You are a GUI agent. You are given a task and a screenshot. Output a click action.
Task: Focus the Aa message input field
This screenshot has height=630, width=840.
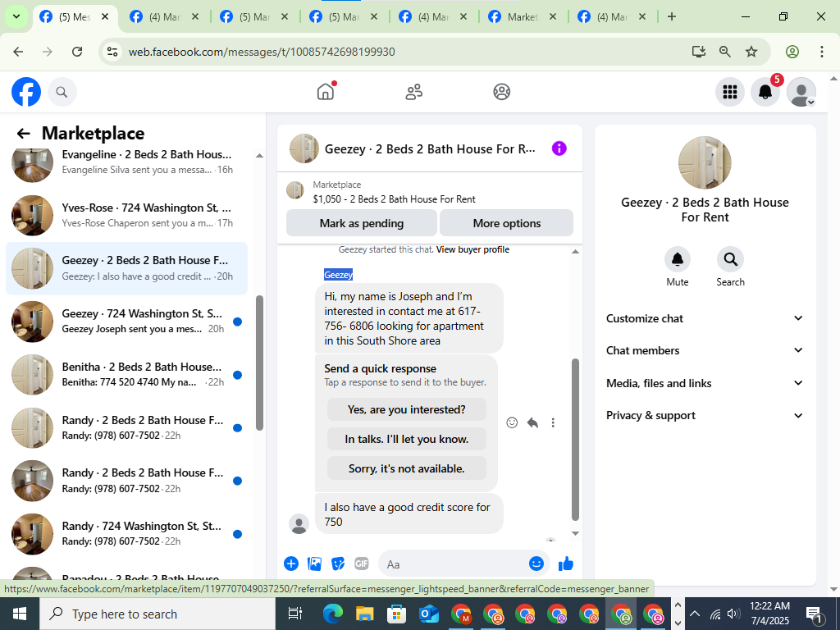(x=455, y=564)
